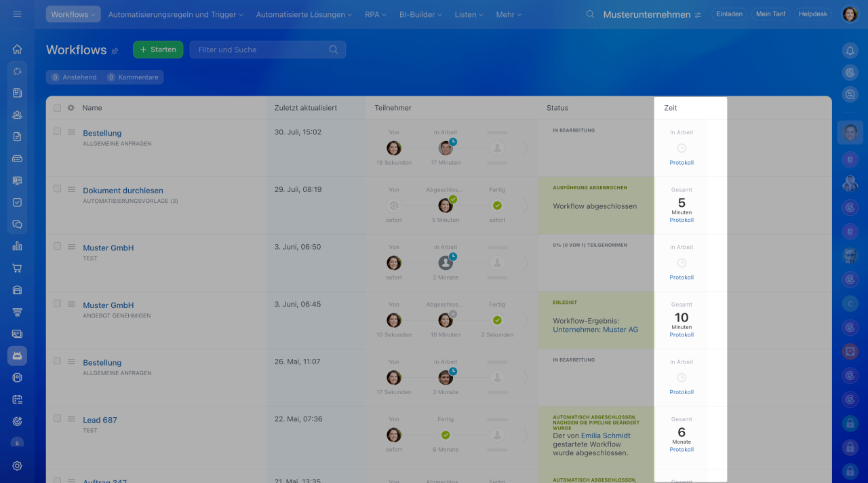The height and width of the screenshot is (483, 868).
Task: Expand the RPA dropdown menu
Action: [x=376, y=14]
